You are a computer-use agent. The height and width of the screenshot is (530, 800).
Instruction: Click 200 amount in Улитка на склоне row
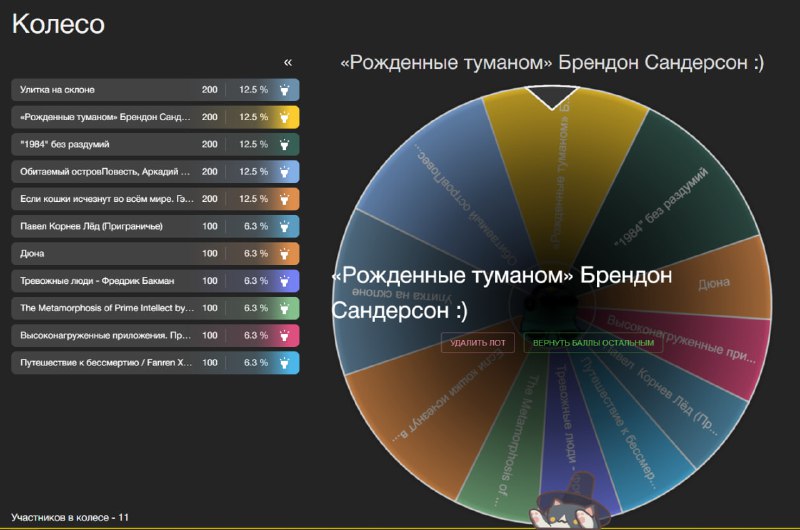[x=210, y=90]
